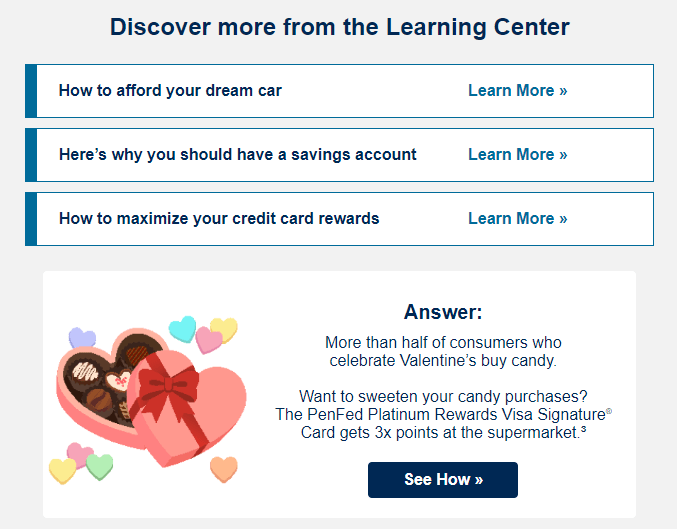
Task: Click the "Answer:" heading
Action: tap(443, 312)
